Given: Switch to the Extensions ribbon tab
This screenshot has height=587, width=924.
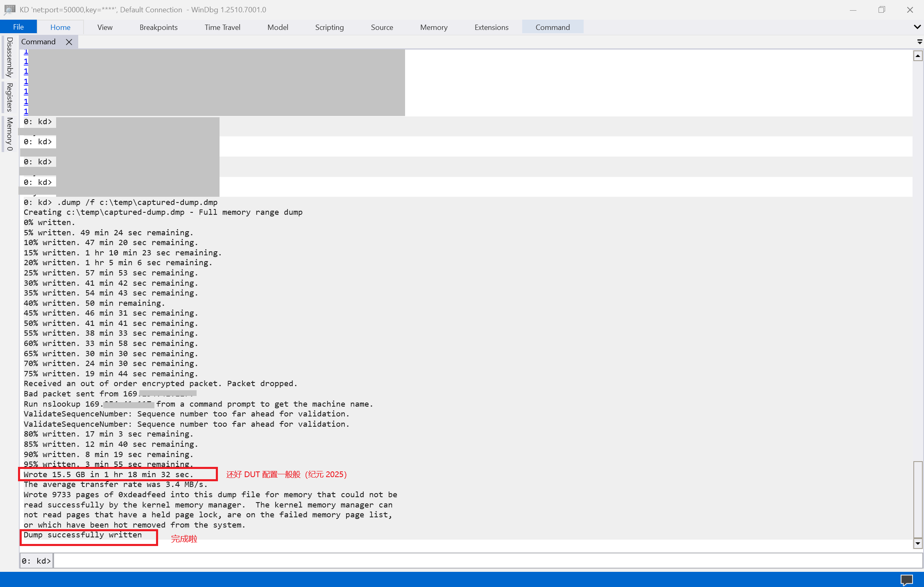Looking at the screenshot, I should pyautogui.click(x=491, y=27).
